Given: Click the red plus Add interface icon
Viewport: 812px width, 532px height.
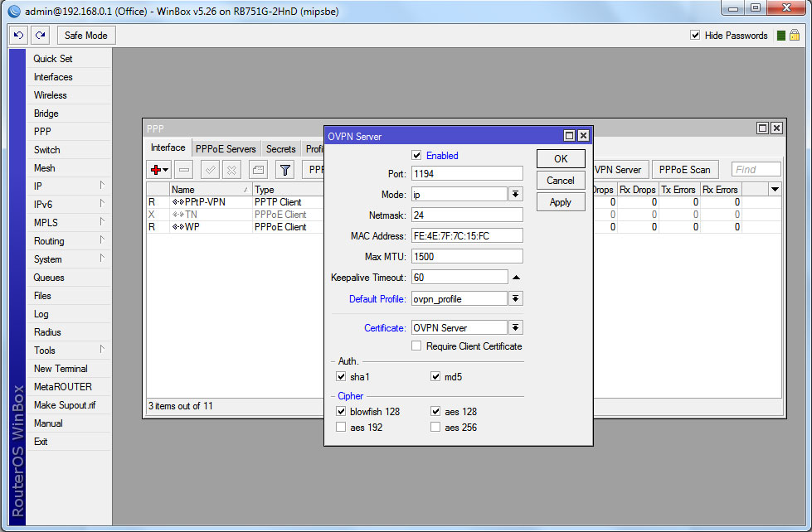Looking at the screenshot, I should coord(156,170).
